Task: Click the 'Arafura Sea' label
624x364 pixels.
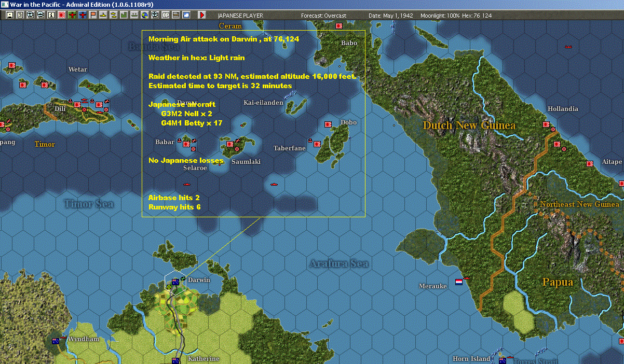Action: click(x=339, y=263)
